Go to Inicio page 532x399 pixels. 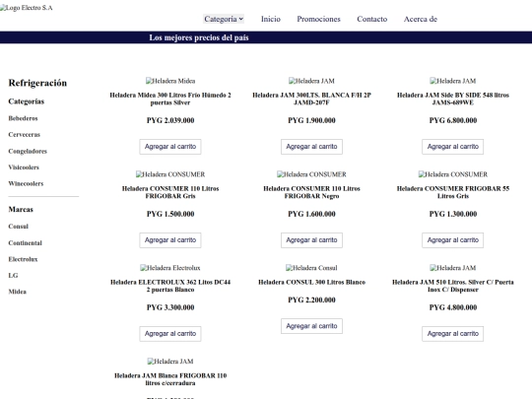pos(271,19)
